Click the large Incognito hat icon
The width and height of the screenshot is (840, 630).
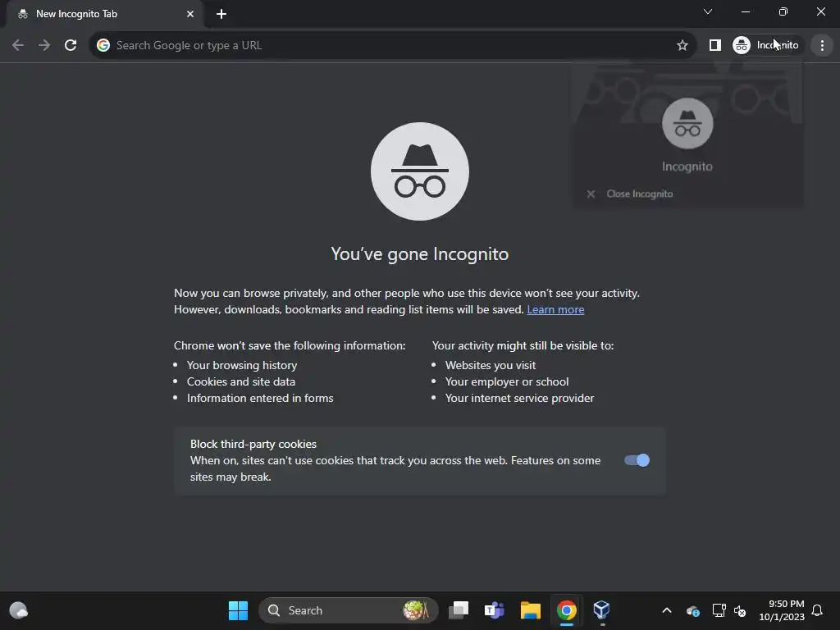pos(420,171)
